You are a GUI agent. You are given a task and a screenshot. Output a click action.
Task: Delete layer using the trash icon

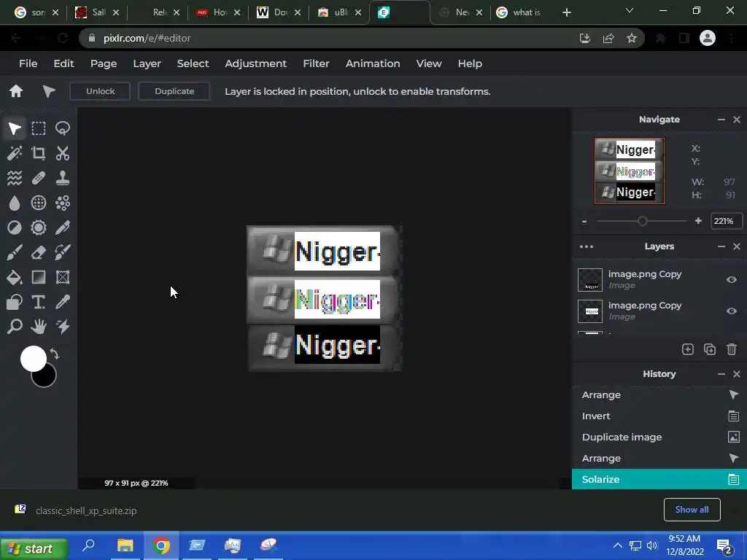[732, 349]
